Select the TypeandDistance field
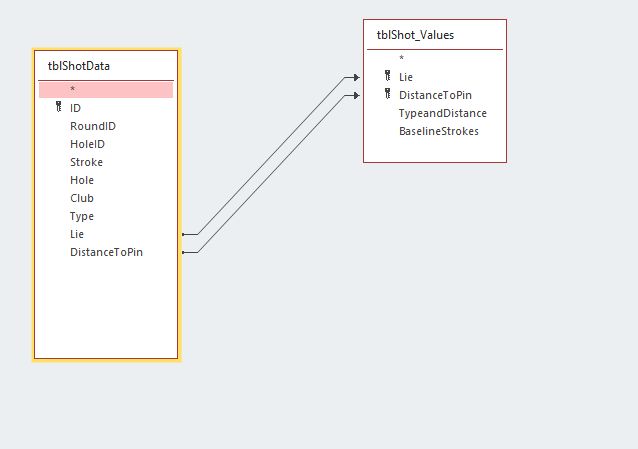Image resolution: width=638 pixels, height=449 pixels. (x=442, y=113)
